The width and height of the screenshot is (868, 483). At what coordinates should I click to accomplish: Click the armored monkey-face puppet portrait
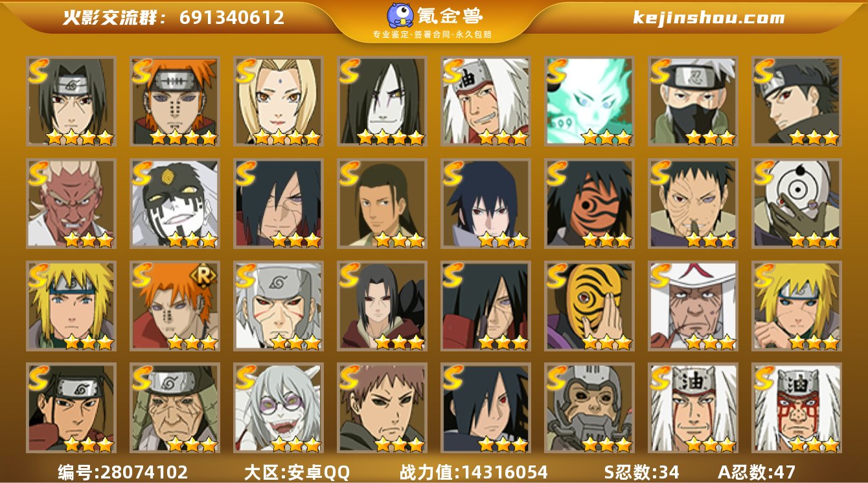pos(589,408)
